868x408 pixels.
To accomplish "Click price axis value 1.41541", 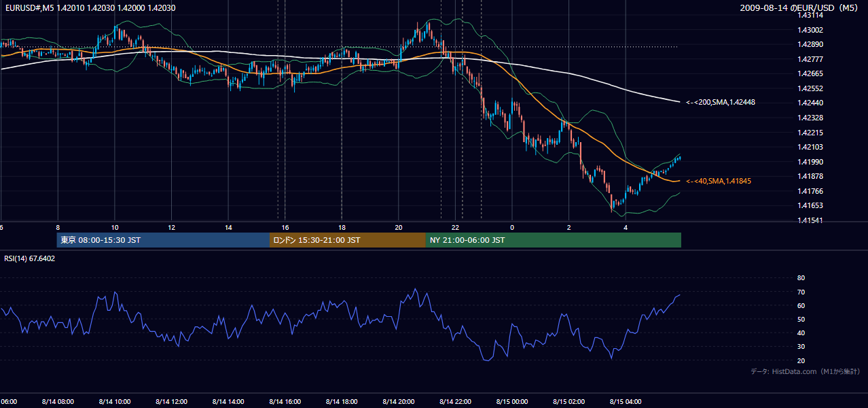I will coord(810,220).
